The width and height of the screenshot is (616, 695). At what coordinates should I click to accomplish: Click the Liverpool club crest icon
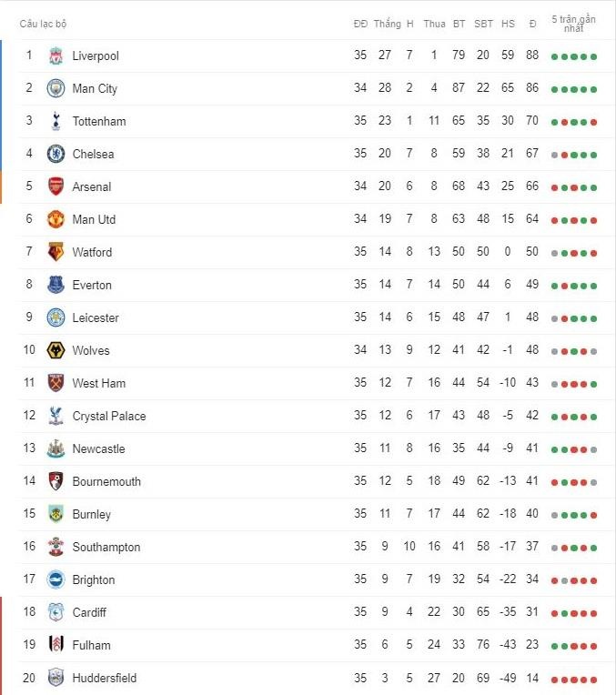pos(56,55)
